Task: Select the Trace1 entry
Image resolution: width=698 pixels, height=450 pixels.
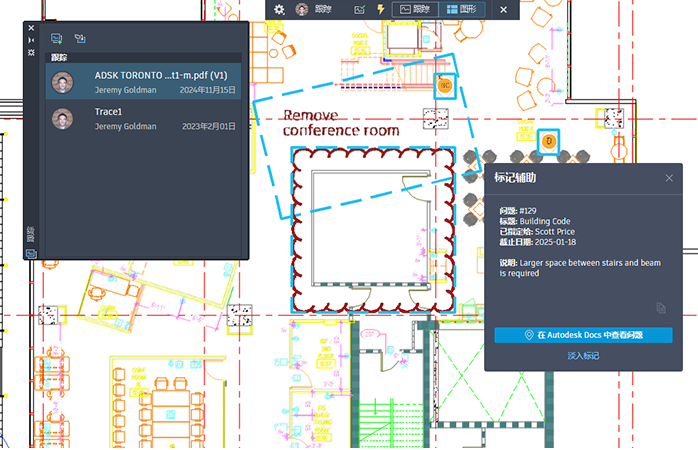Action: pos(143,118)
